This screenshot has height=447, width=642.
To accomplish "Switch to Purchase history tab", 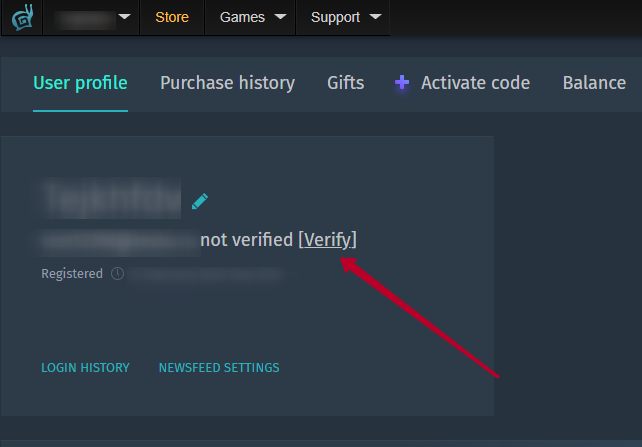I will tap(227, 83).
